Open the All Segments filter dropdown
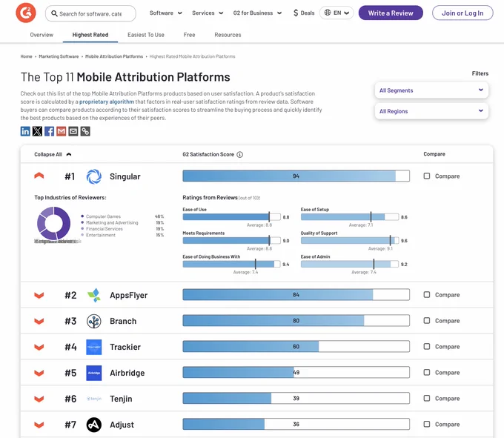This screenshot has width=504, height=438. pyautogui.click(x=431, y=90)
